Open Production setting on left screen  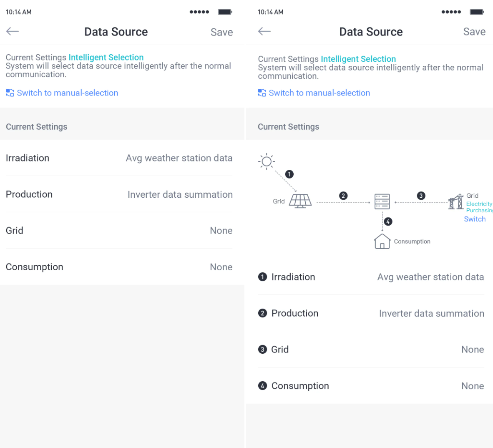[119, 194]
